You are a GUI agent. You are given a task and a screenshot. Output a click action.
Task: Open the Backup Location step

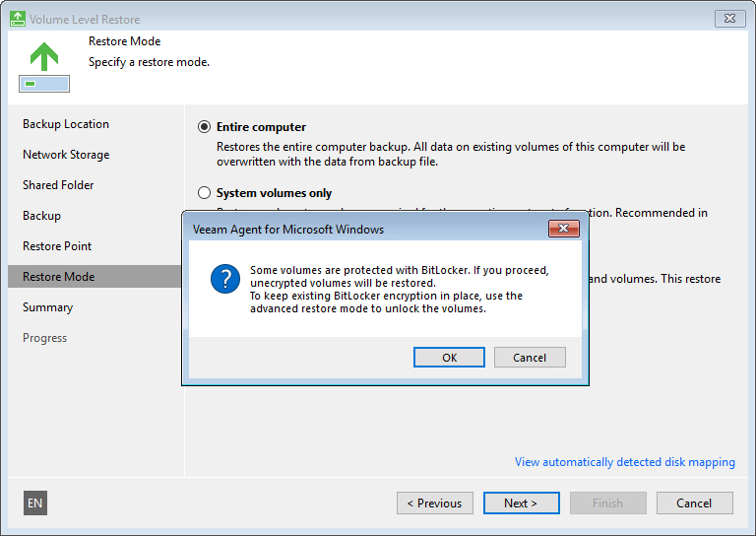point(66,124)
